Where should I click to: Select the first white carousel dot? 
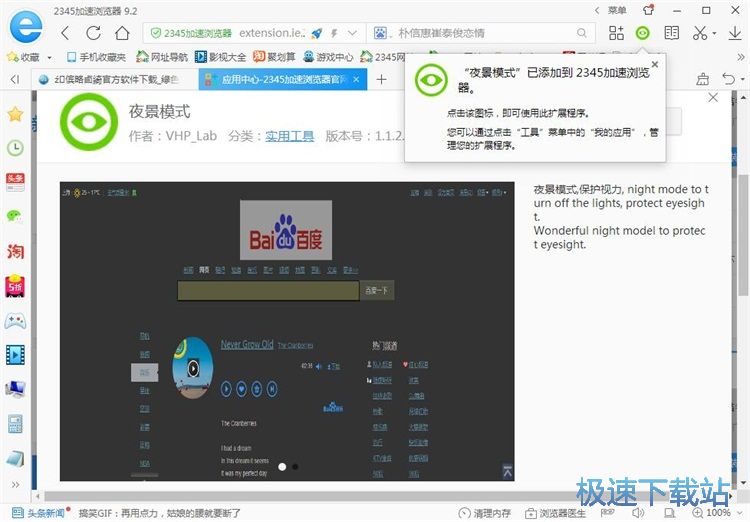point(282,466)
